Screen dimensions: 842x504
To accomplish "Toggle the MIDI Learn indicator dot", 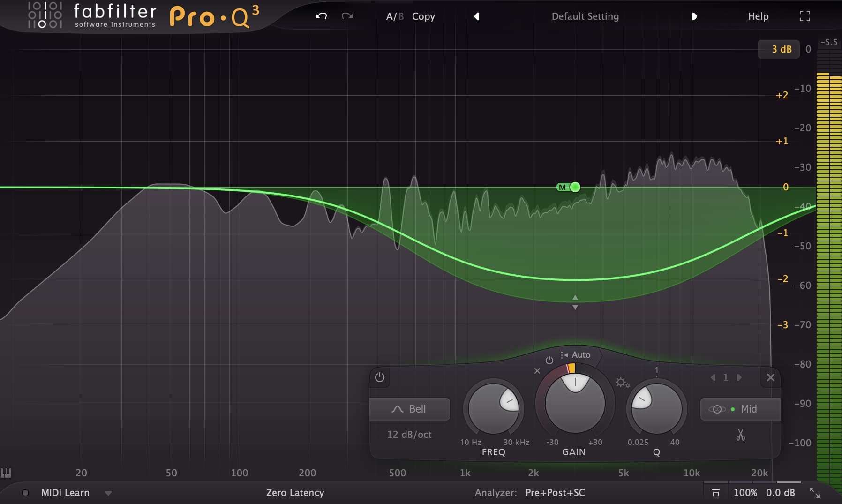I will click(x=25, y=493).
